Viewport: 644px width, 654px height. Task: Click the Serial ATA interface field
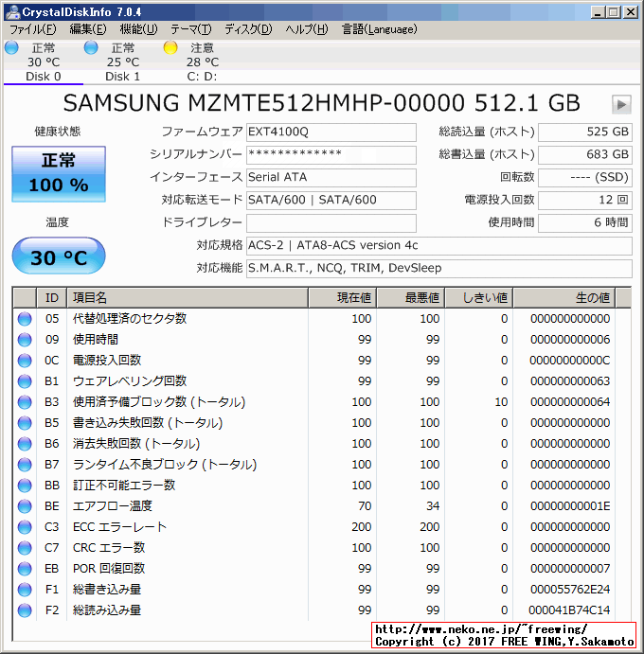click(x=331, y=178)
